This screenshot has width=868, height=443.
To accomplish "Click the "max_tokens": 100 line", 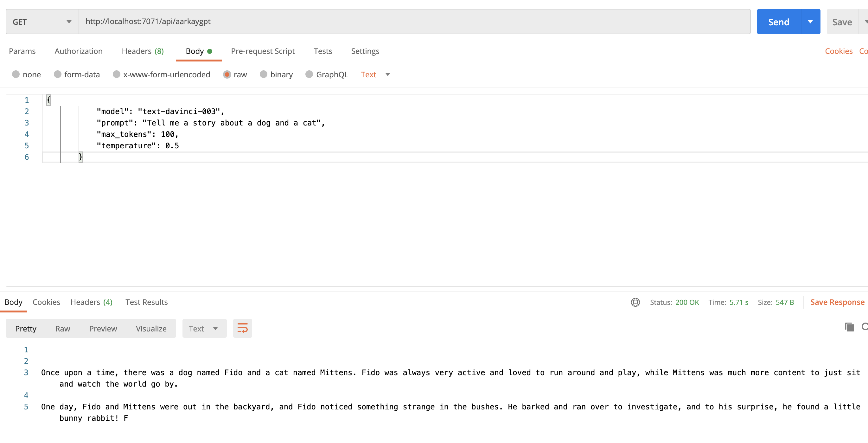I will [x=137, y=134].
